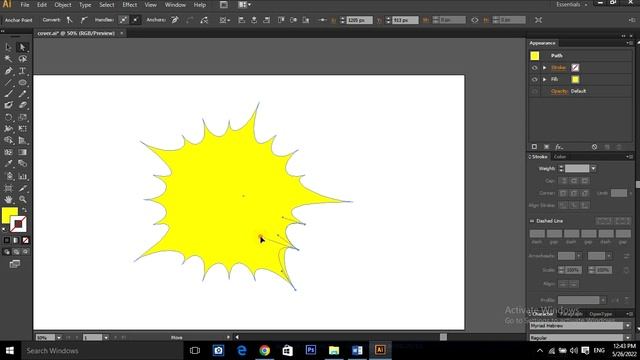The width and height of the screenshot is (640, 360).
Task: Click the Change Screen Mode icon
Action: pos(15,264)
